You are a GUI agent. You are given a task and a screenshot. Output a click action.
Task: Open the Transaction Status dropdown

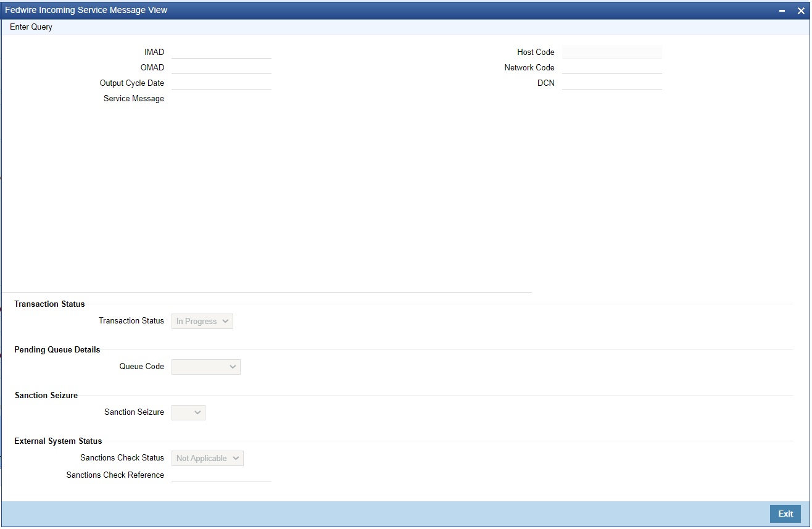tap(202, 321)
